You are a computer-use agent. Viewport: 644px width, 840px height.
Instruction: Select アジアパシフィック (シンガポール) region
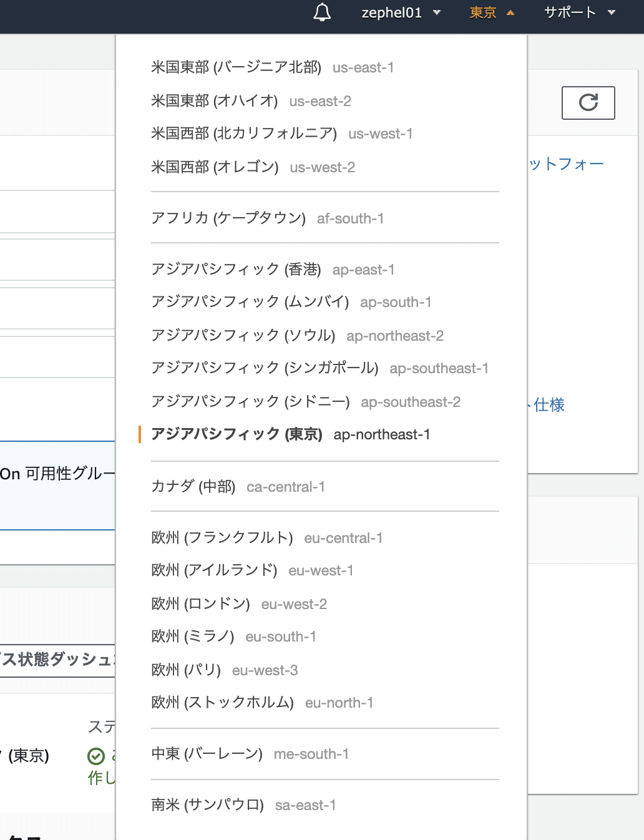pos(320,368)
